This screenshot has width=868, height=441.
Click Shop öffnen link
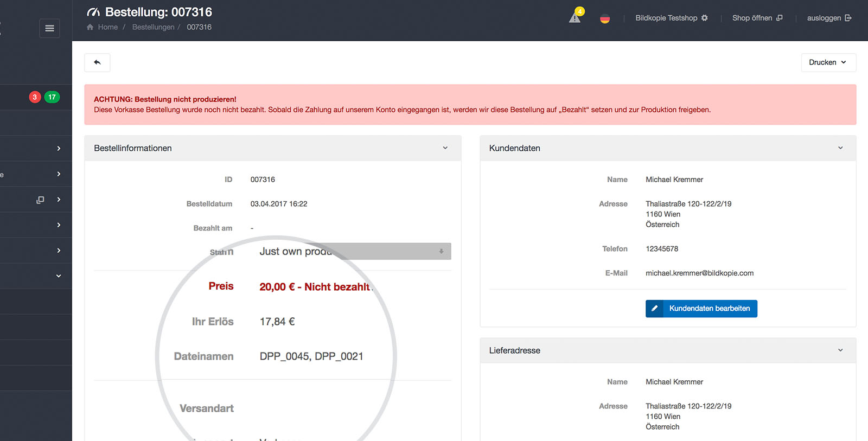[757, 18]
